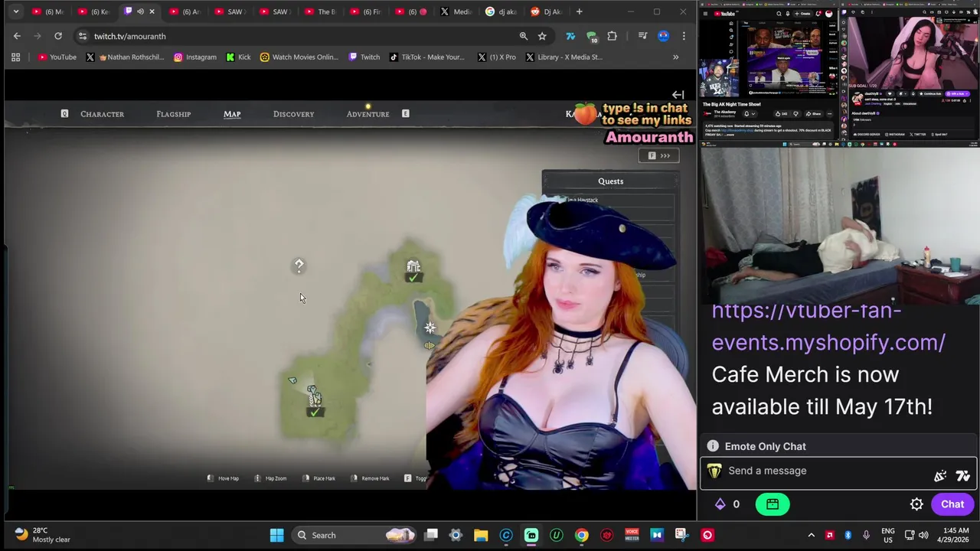Open Google Chrome from taskbar
980x551 pixels.
[582, 535]
